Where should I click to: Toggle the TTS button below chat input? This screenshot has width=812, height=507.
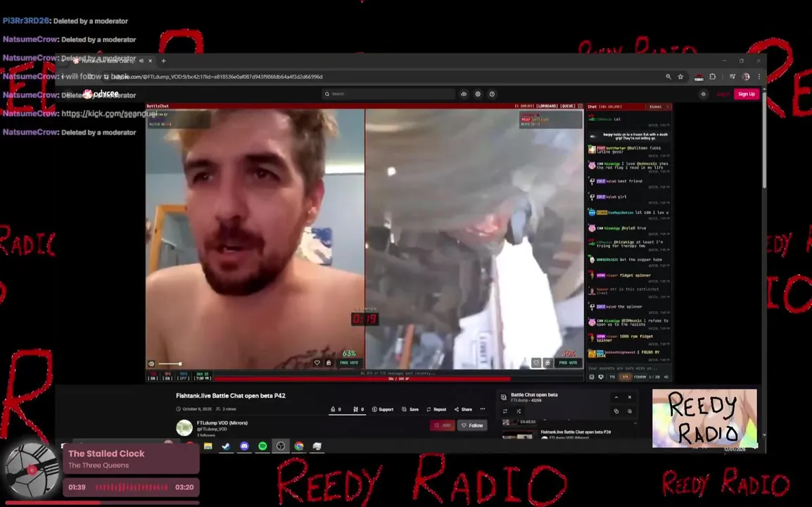pyautogui.click(x=613, y=377)
